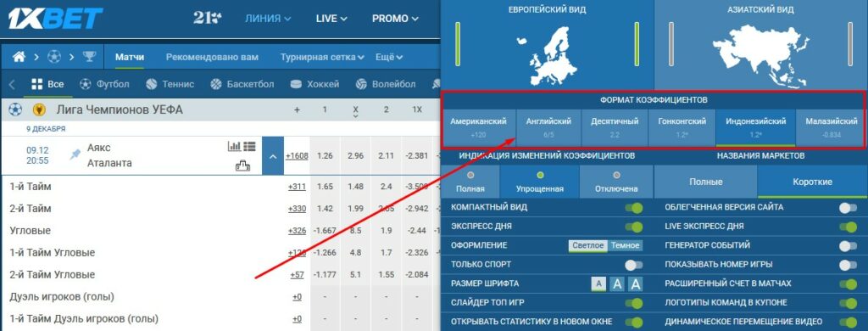This screenshot has width=868, height=331.
Task: Choose Светлое theme
Action: [x=587, y=245]
